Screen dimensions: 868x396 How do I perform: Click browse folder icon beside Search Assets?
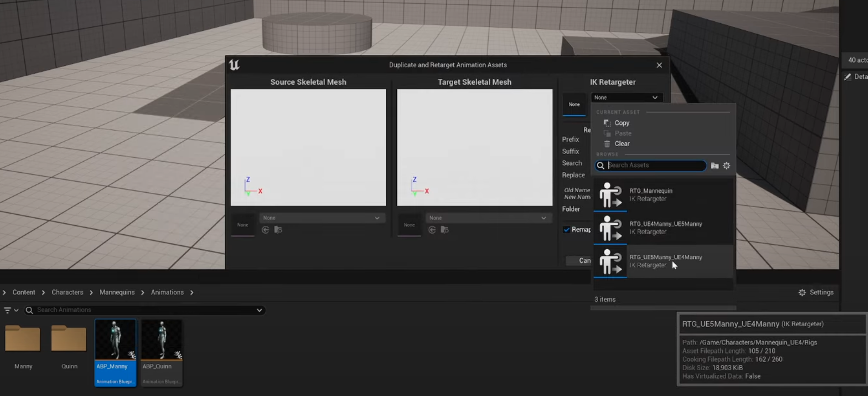714,165
